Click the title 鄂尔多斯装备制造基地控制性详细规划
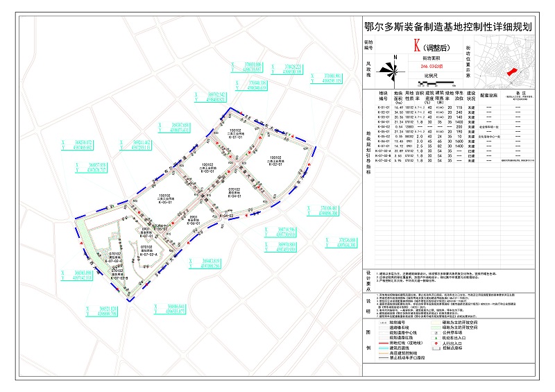 [448, 26]
